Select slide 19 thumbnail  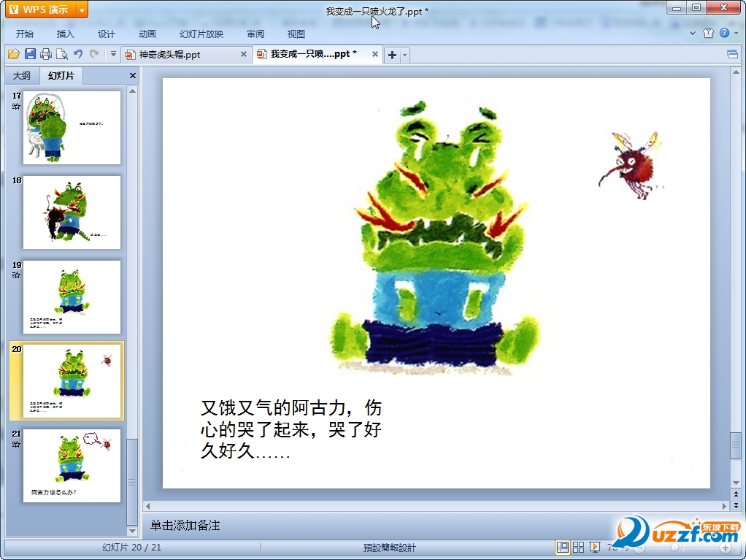pyautogui.click(x=72, y=297)
